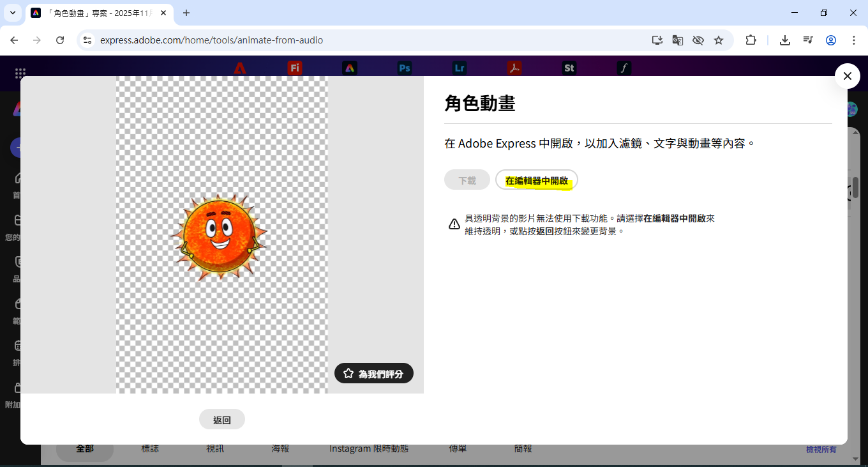868x467 pixels.
Task: Switch to the 角色動畫 browser tab
Action: [x=96, y=13]
